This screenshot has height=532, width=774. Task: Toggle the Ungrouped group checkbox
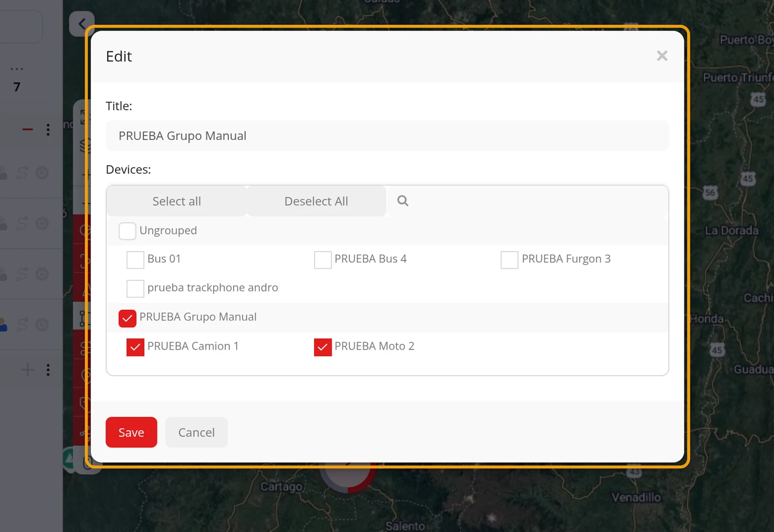[x=127, y=231]
